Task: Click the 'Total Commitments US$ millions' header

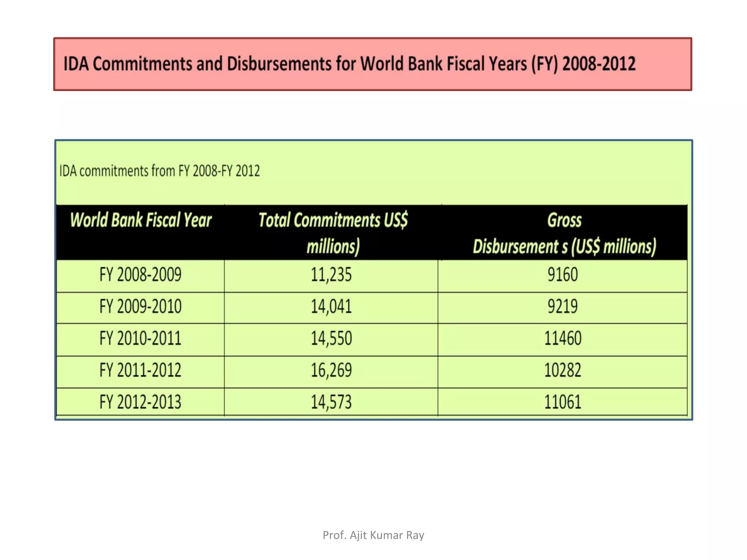Action: [333, 233]
